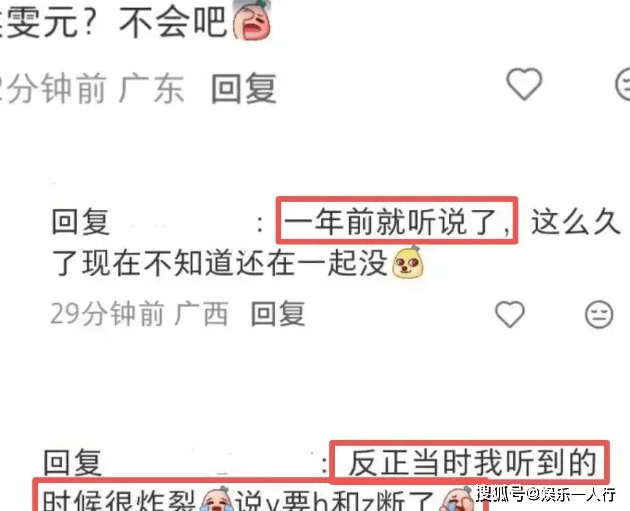Select highlighted text 一年前就听说了
The width and height of the screenshot is (630, 511).
(397, 221)
